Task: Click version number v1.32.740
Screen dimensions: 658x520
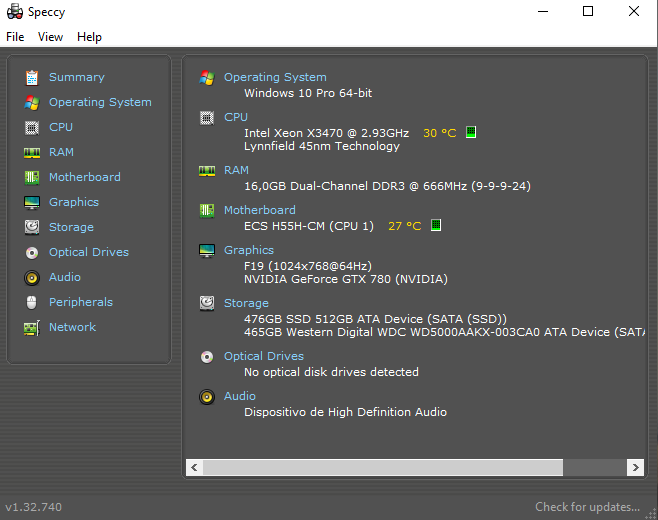Action: (34, 507)
